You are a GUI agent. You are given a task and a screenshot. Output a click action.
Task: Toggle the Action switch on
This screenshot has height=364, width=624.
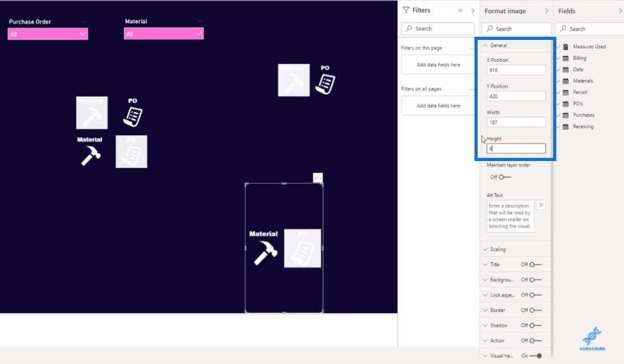(535, 341)
